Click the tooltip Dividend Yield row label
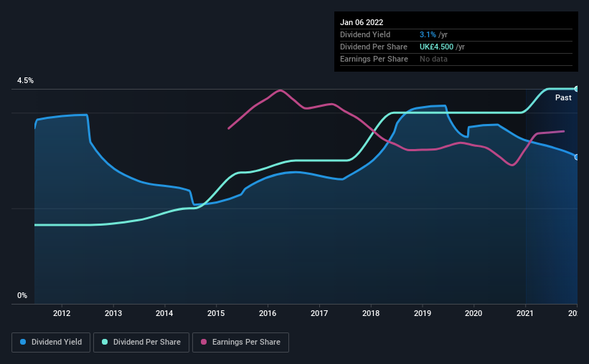Image resolution: width=589 pixels, height=364 pixels. pyautogui.click(x=365, y=34)
